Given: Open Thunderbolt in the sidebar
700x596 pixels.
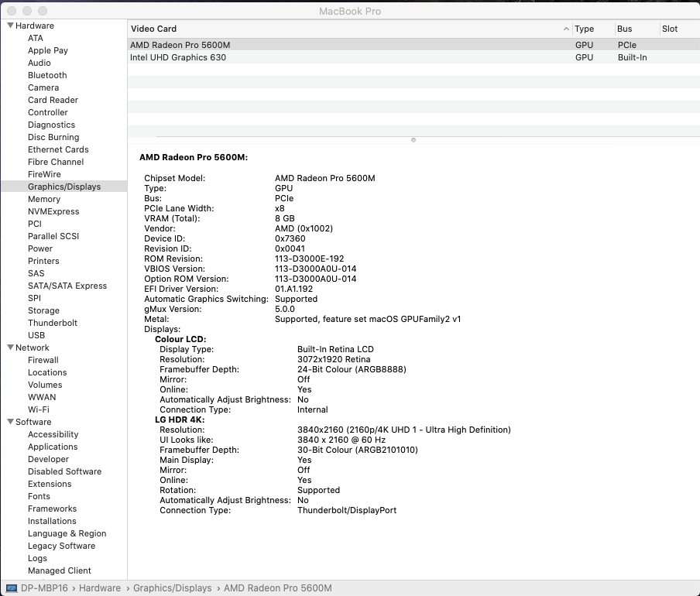Looking at the screenshot, I should click(x=53, y=323).
